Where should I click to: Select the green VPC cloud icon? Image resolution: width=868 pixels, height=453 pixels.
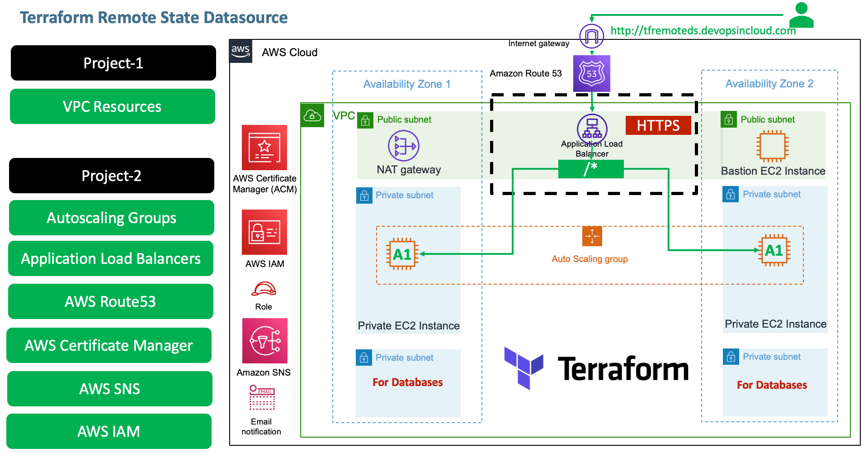pyautogui.click(x=312, y=115)
